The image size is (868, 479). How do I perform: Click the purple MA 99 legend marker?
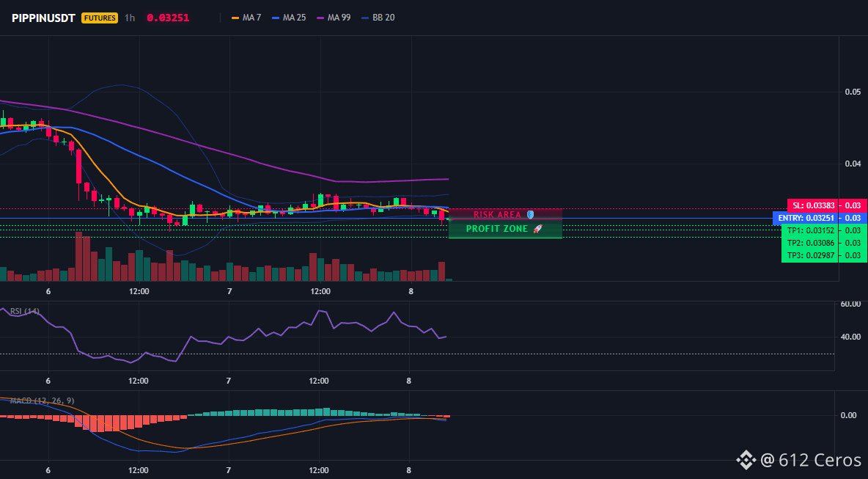(320, 18)
